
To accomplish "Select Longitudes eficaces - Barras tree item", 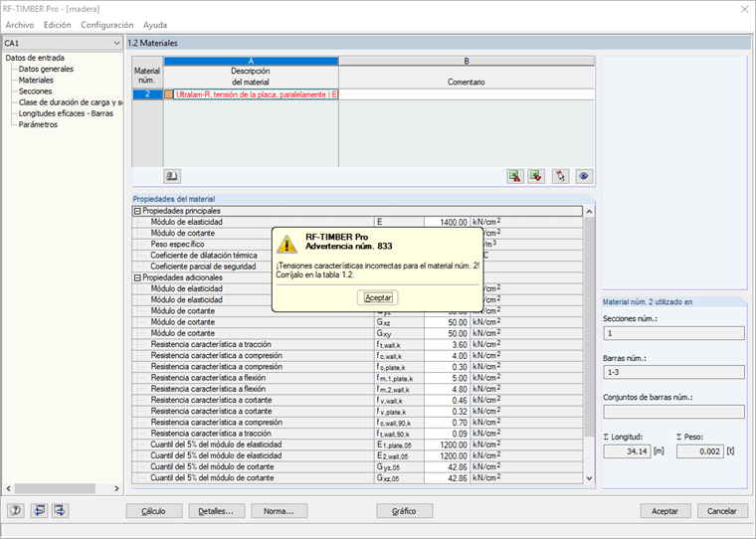I will click(x=66, y=113).
